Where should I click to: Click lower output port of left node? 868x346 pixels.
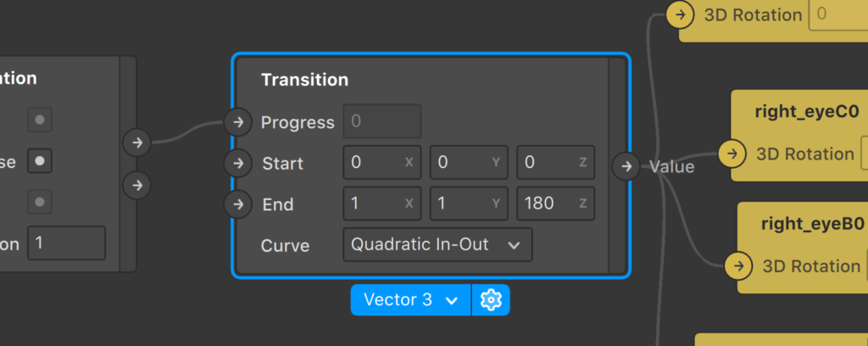point(136,184)
